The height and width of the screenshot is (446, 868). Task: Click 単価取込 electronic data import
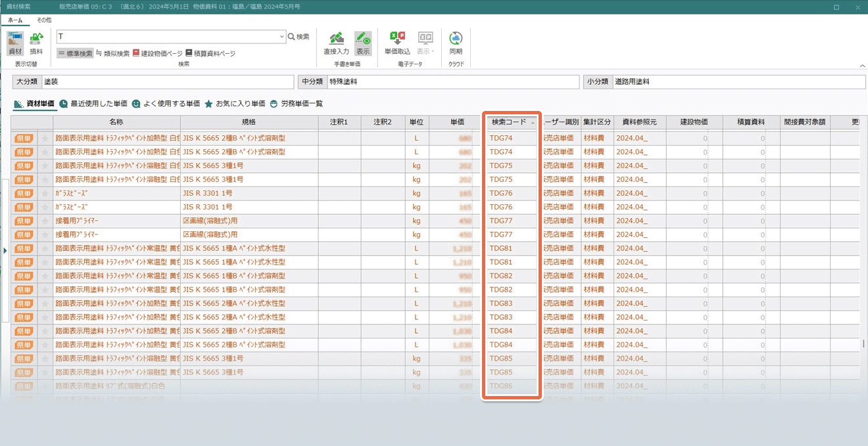pos(397,44)
